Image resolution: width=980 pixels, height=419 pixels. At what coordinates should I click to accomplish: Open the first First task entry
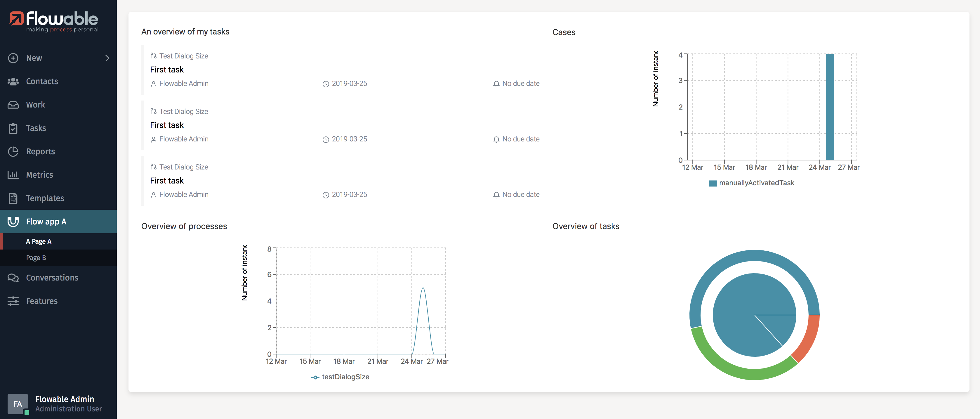coord(167,70)
